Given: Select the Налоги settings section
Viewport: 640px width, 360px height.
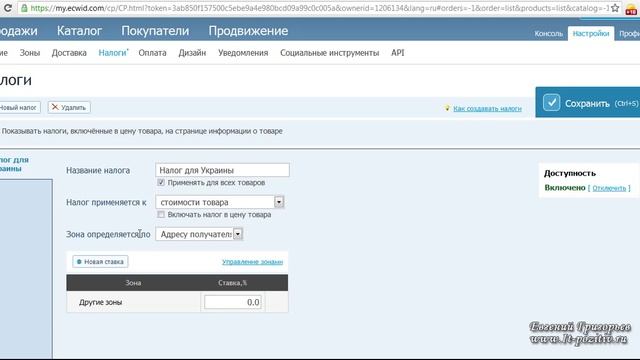Looking at the screenshot, I should point(113,53).
